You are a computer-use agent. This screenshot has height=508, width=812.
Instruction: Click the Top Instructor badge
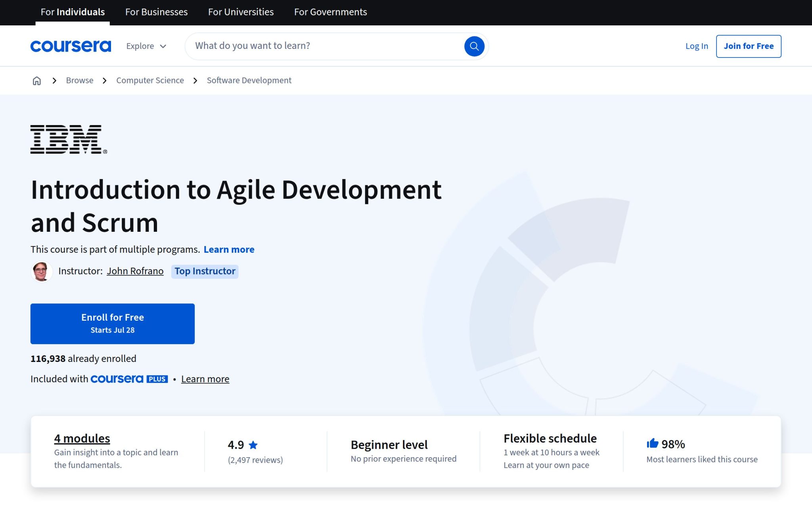205,271
